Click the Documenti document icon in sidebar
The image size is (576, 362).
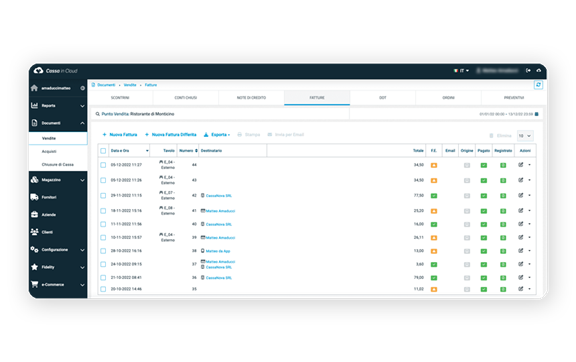point(35,123)
